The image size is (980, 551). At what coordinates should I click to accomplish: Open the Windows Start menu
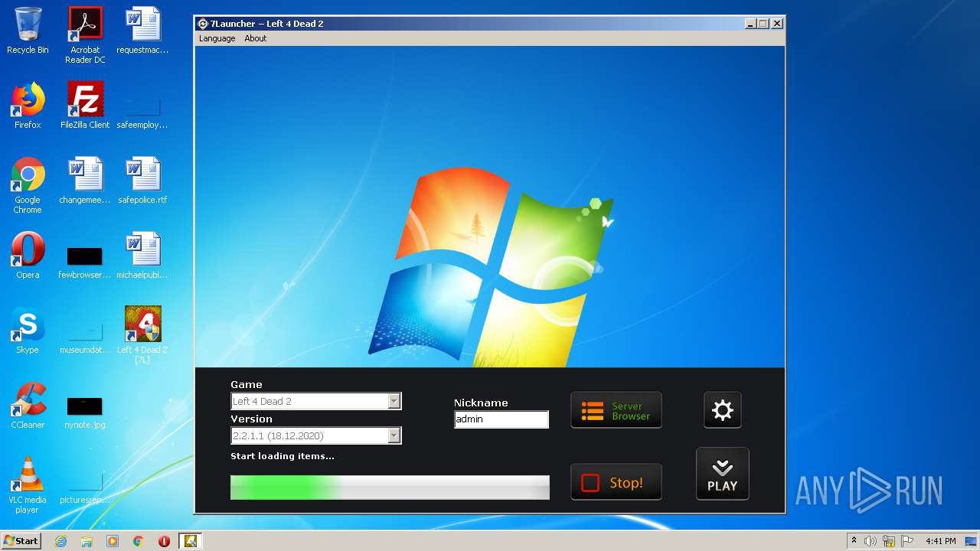21,540
